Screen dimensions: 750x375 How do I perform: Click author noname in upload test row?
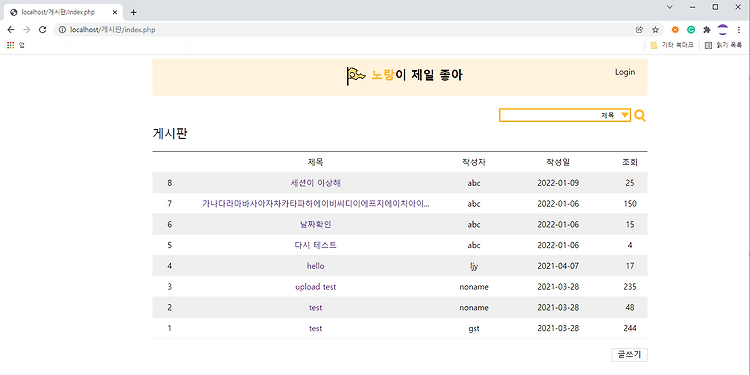pos(474,287)
